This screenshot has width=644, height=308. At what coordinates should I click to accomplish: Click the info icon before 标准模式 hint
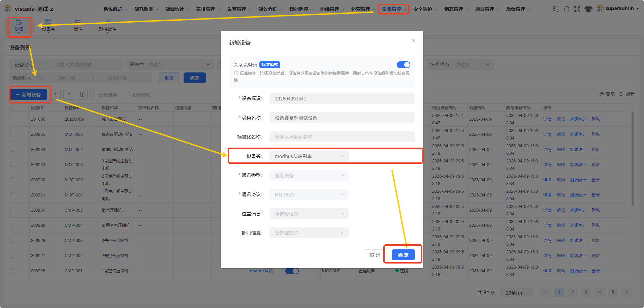[236, 73]
